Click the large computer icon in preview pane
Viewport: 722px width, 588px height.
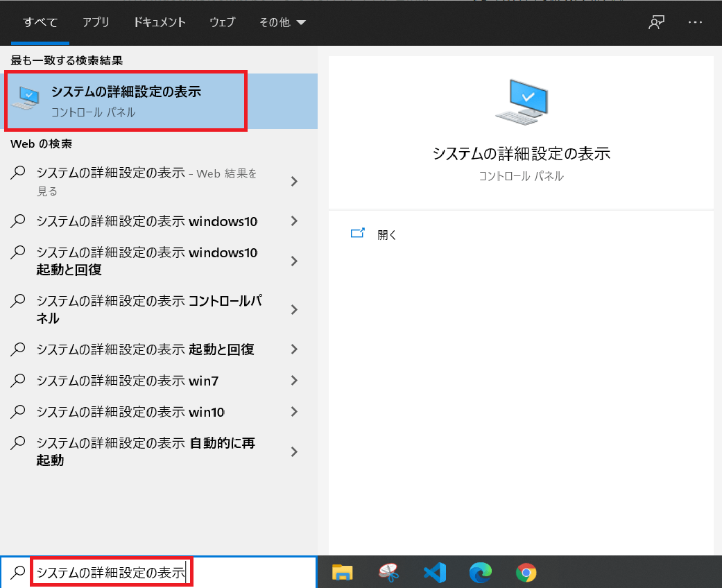click(522, 102)
